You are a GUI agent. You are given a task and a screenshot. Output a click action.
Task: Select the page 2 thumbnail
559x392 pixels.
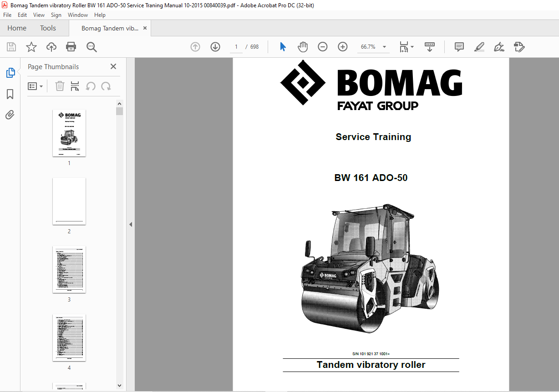(69, 201)
